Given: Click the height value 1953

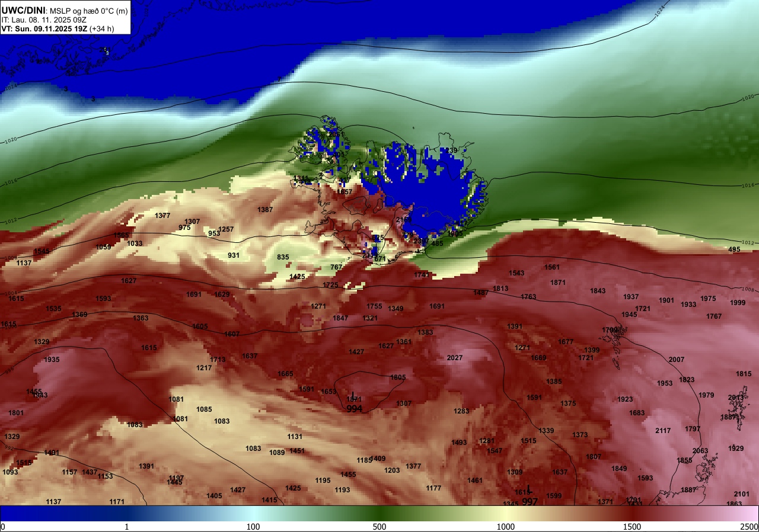Looking at the screenshot, I should pos(665,383).
